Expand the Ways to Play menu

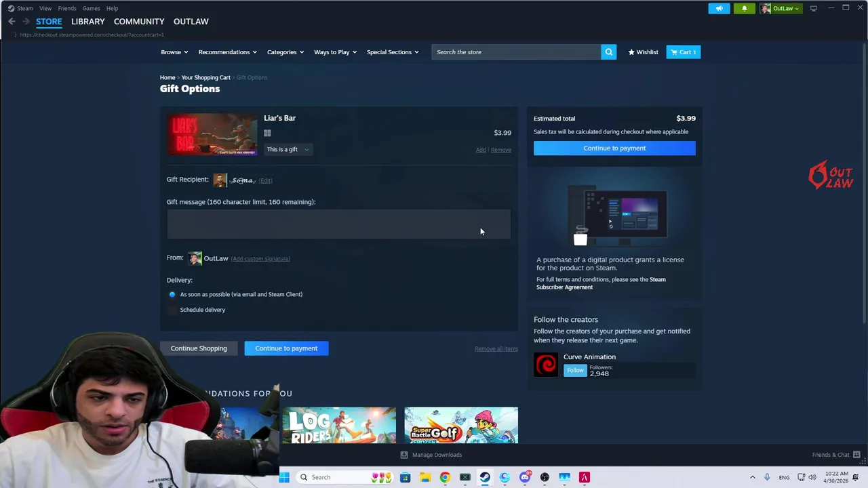335,52
